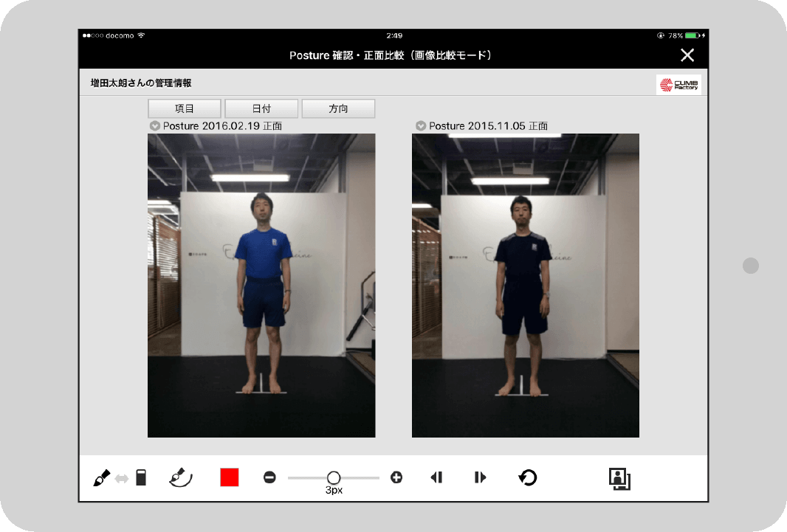Open the red color swatch

click(230, 477)
